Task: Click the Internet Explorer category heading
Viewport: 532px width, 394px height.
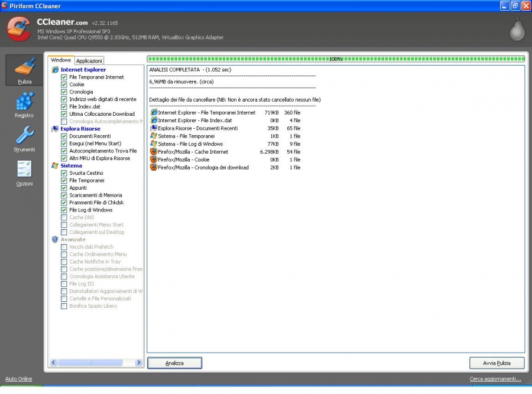Action: pos(83,70)
